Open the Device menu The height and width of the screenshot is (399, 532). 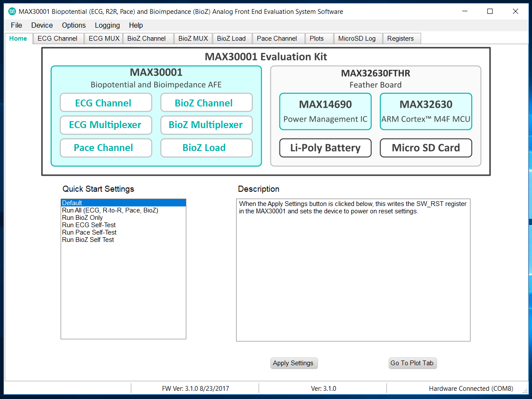[42, 25]
